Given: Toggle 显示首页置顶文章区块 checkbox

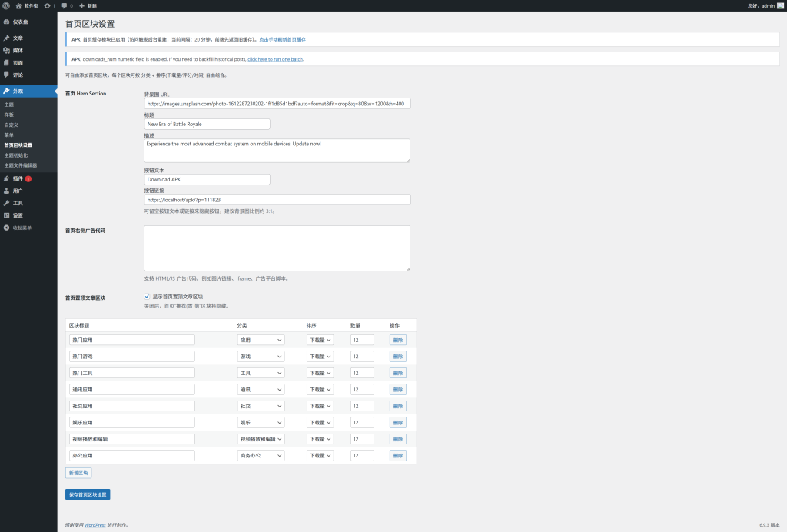Looking at the screenshot, I should pyautogui.click(x=147, y=296).
